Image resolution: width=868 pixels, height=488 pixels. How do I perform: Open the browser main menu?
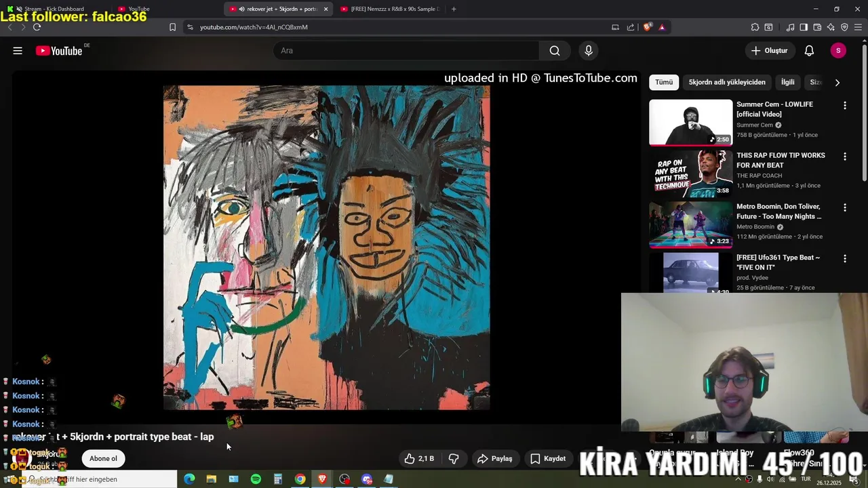859,27
